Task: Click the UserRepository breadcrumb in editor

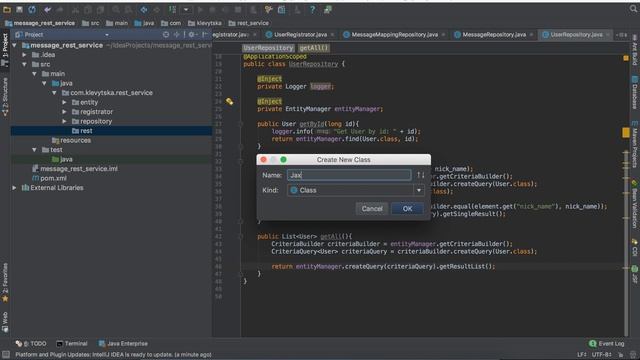Action: point(268,48)
